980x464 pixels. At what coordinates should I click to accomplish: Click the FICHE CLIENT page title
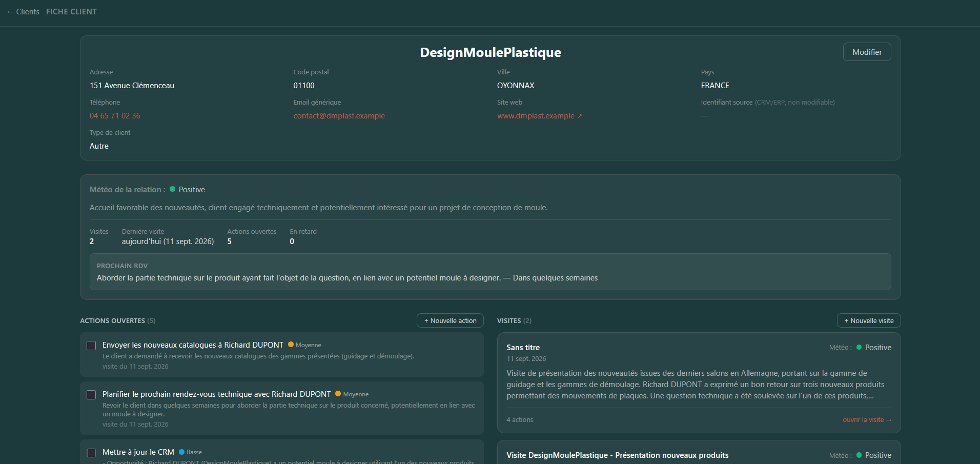tap(71, 12)
